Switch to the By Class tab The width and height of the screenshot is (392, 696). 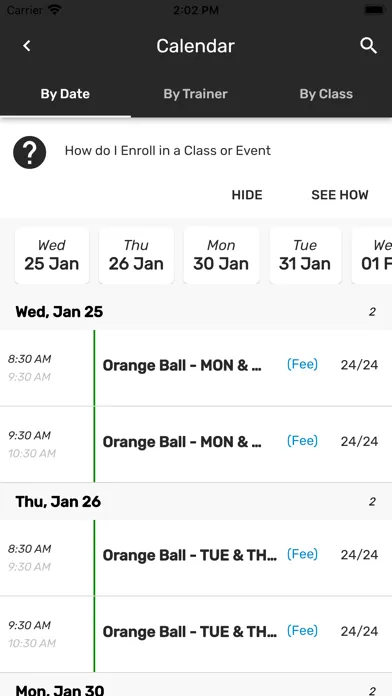coord(326,94)
